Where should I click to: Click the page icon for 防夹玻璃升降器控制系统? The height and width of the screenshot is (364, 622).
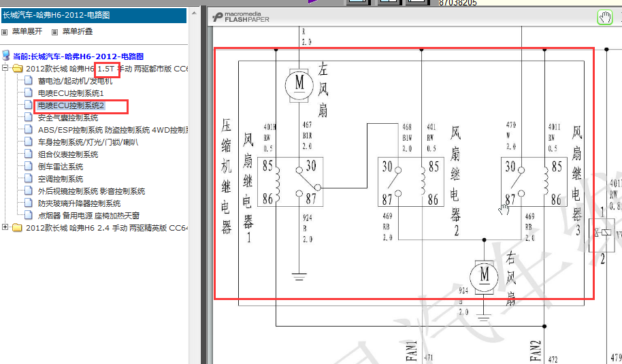coord(28,203)
